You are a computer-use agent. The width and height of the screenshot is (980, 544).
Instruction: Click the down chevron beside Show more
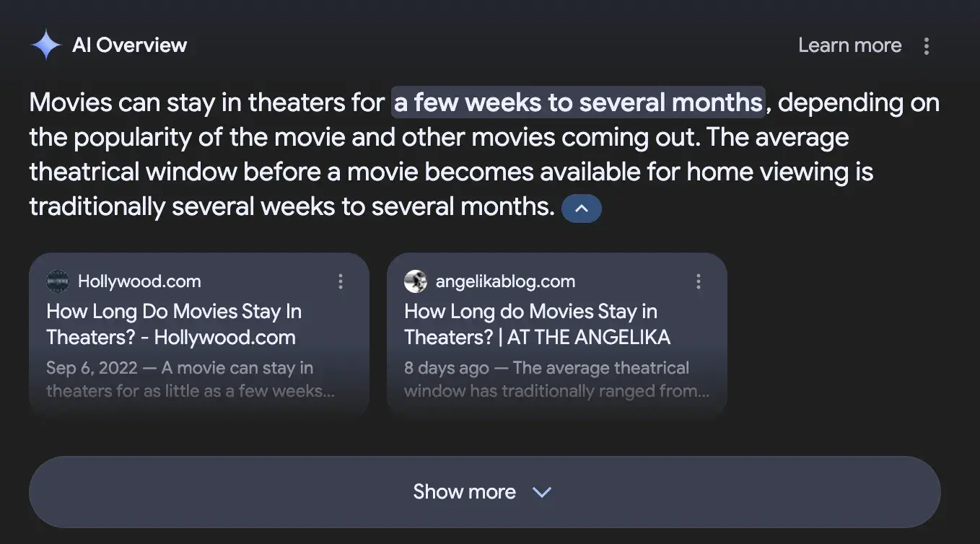[x=541, y=492]
